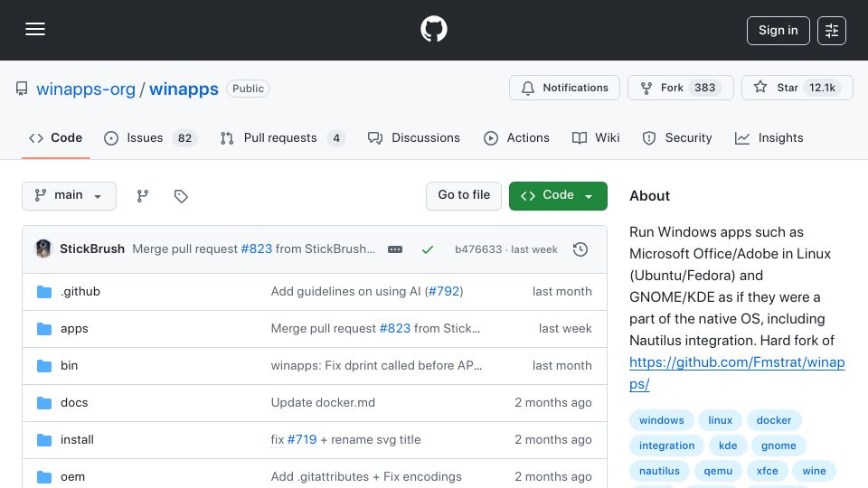Select the linux topic tag
This screenshot has height=488, width=868.
point(721,420)
